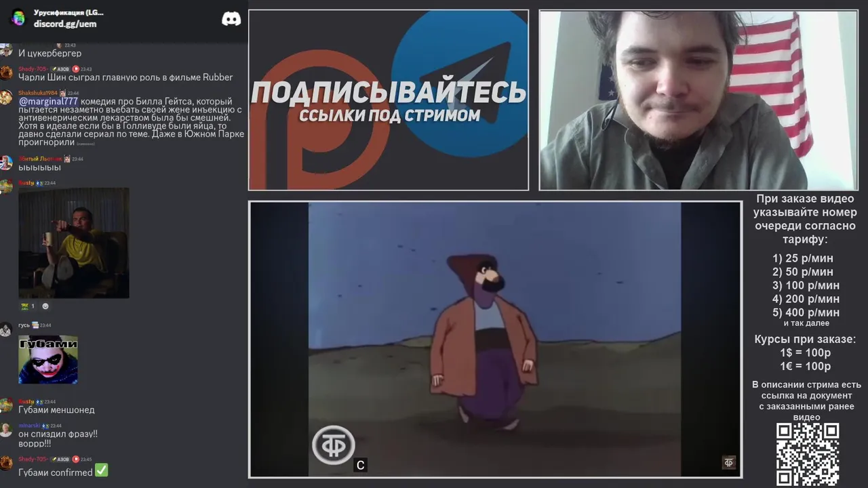
Task: Click avatar beside Губами меншонед message
Action: [x=5, y=405]
